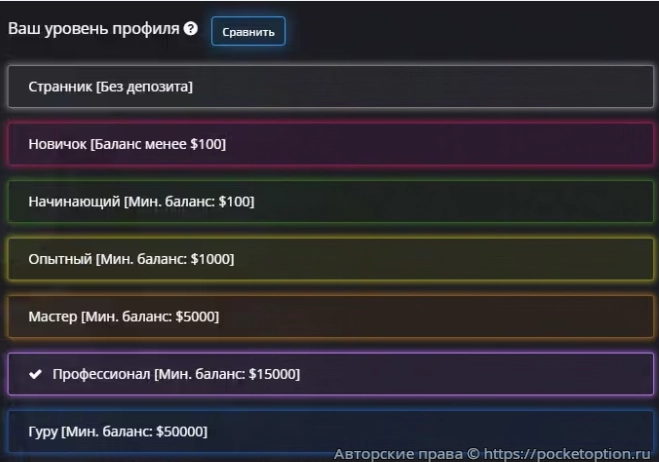
Task: Select the Странник level row
Action: (330, 87)
